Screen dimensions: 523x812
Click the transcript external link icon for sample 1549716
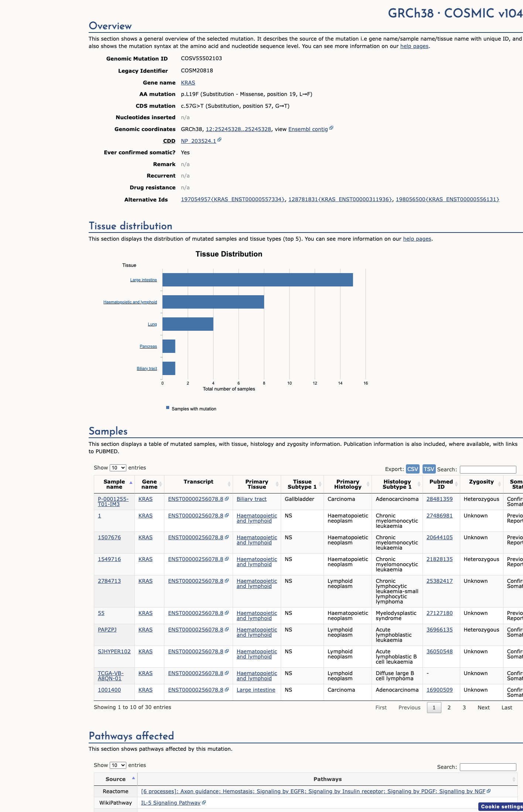227,559
